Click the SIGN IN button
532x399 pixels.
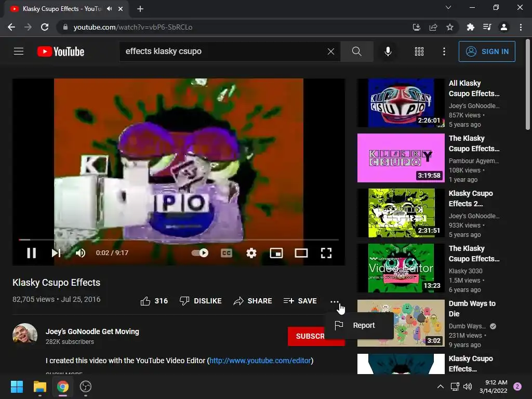click(x=487, y=51)
